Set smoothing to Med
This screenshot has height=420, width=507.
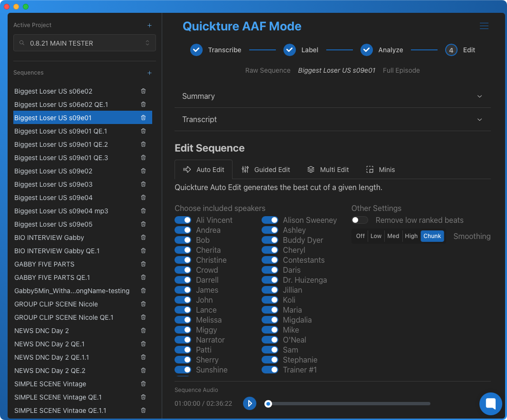pos(393,236)
